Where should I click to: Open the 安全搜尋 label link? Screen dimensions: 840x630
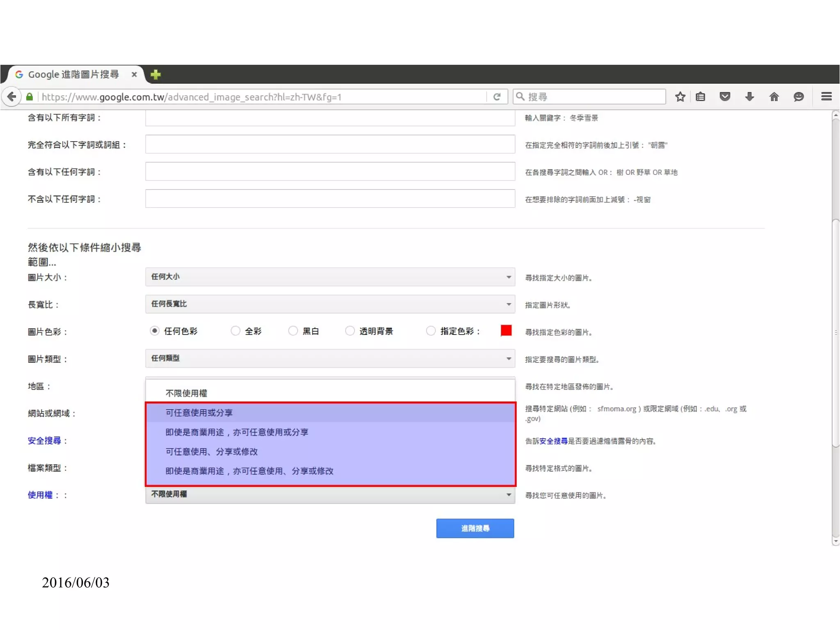(x=44, y=441)
